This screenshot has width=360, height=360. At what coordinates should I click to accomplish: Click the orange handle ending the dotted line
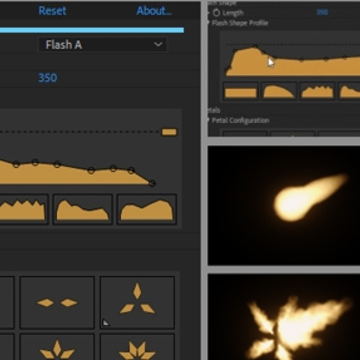tap(169, 132)
